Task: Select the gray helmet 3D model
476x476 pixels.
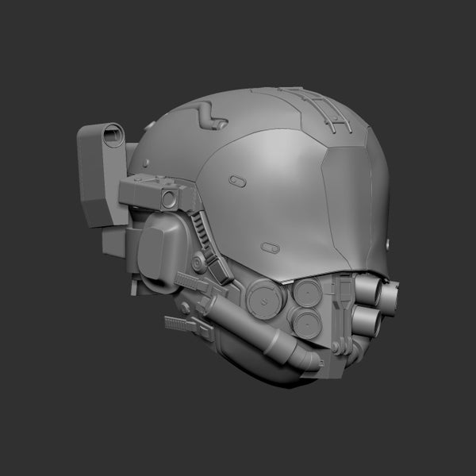Action: (238, 238)
